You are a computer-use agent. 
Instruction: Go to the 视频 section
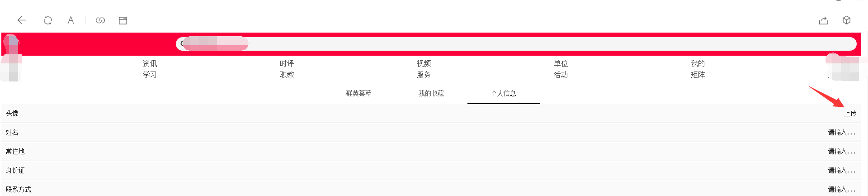pos(424,63)
